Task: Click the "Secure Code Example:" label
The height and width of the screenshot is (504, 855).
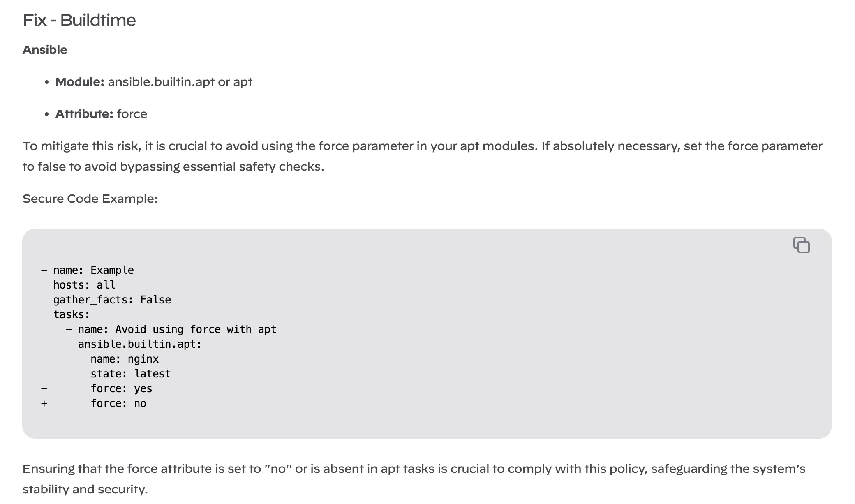Action: [x=90, y=199]
